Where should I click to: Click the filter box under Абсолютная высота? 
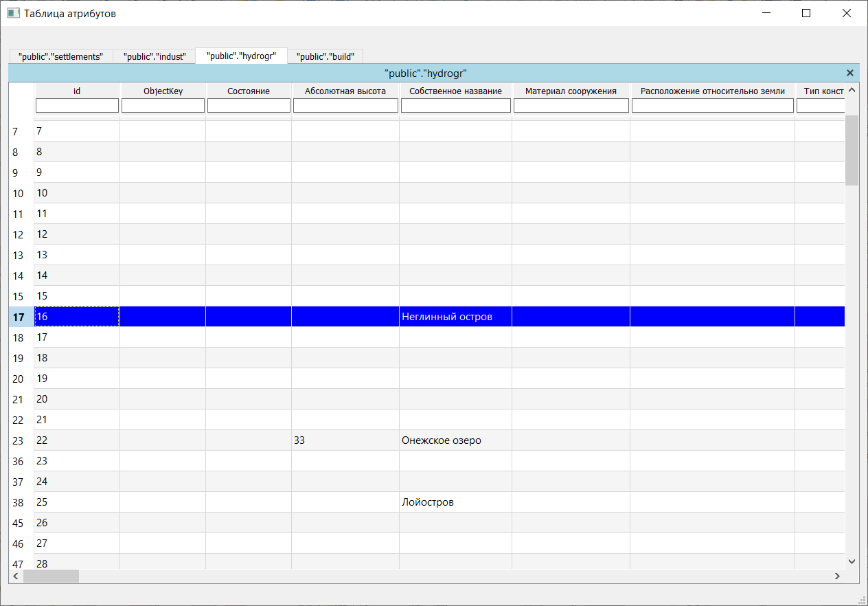(x=345, y=106)
